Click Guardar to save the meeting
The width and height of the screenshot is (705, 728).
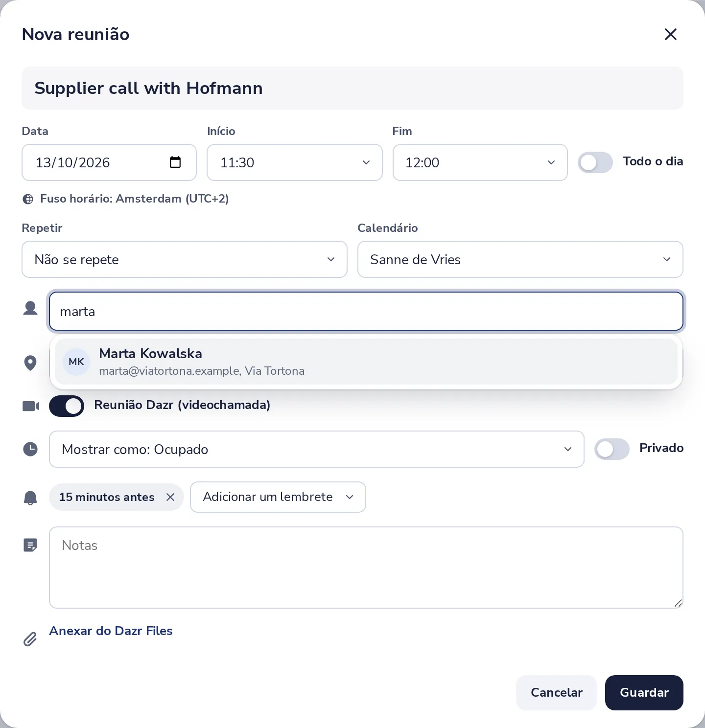click(644, 693)
